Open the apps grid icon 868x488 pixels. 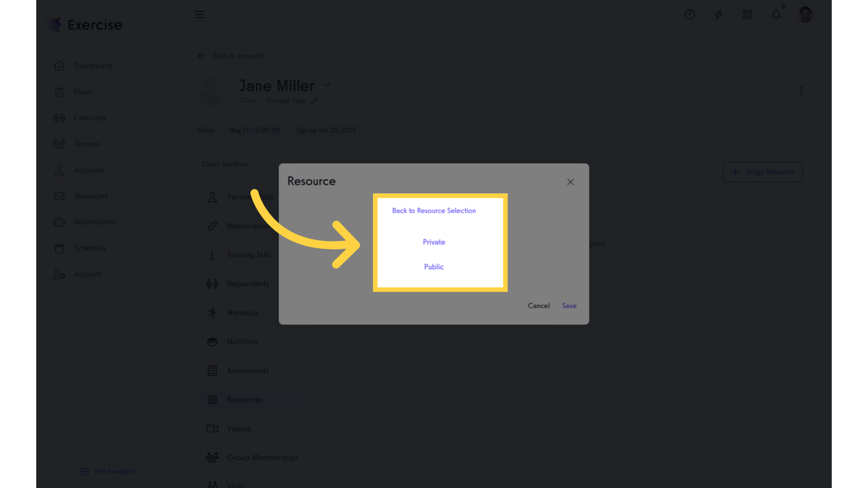pos(747,14)
